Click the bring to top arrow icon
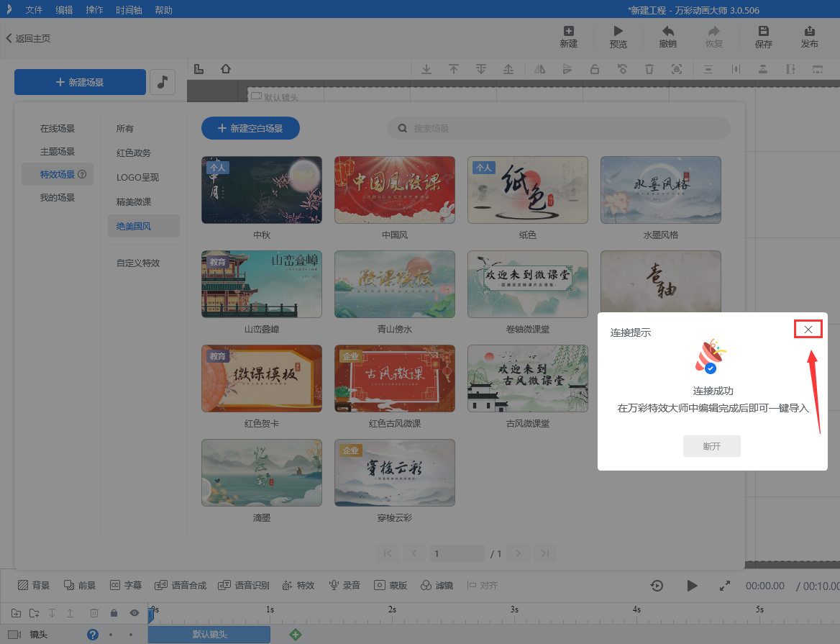The width and height of the screenshot is (840, 644). pyautogui.click(x=454, y=69)
